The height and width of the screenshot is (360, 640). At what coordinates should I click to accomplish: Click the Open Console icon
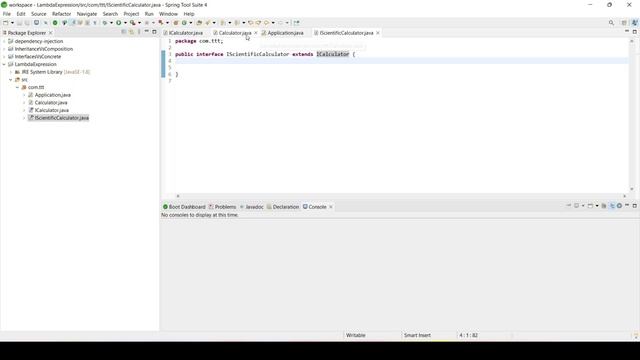click(x=590, y=206)
